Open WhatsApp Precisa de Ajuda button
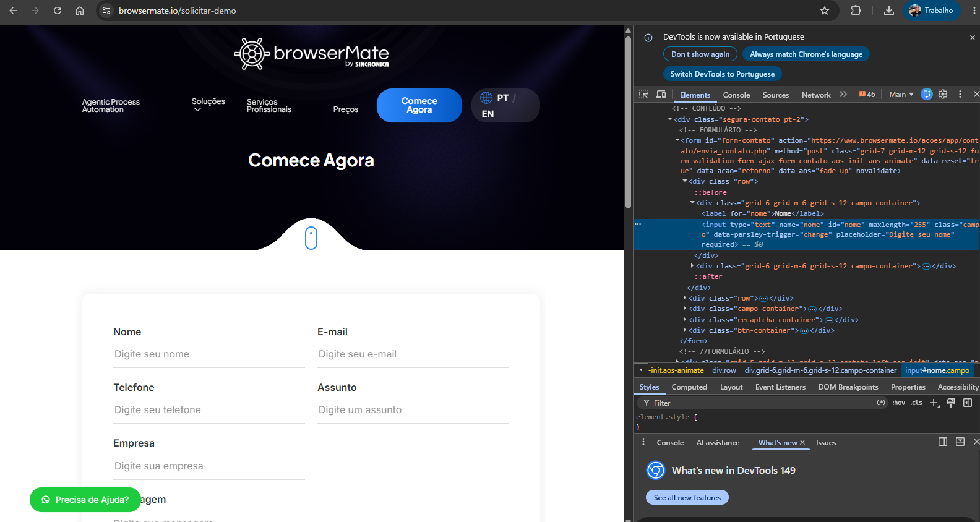Viewport: 980px width, 522px height. [85, 500]
